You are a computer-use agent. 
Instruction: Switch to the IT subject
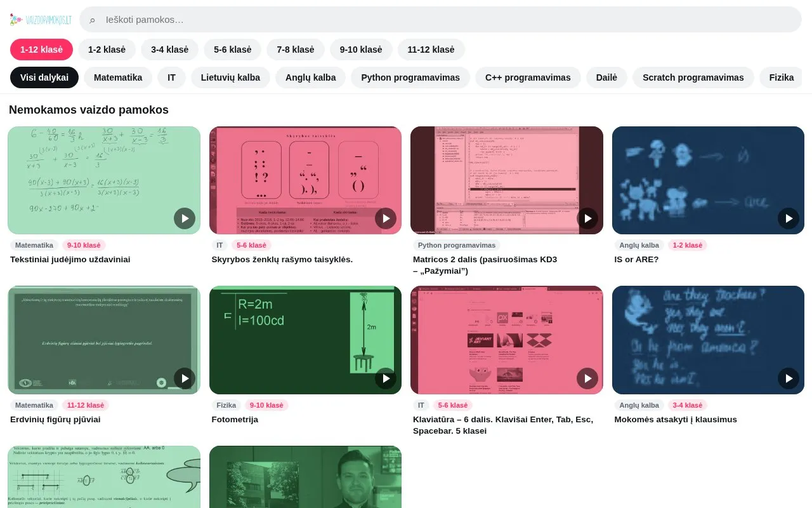[x=171, y=77]
